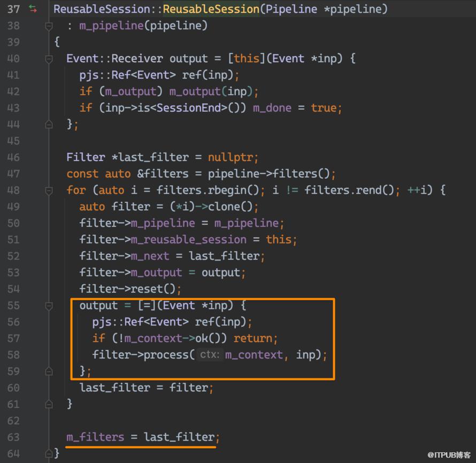The width and height of the screenshot is (476, 463).
Task: Click the "reset()" call on line 54
Action: (x=153, y=289)
